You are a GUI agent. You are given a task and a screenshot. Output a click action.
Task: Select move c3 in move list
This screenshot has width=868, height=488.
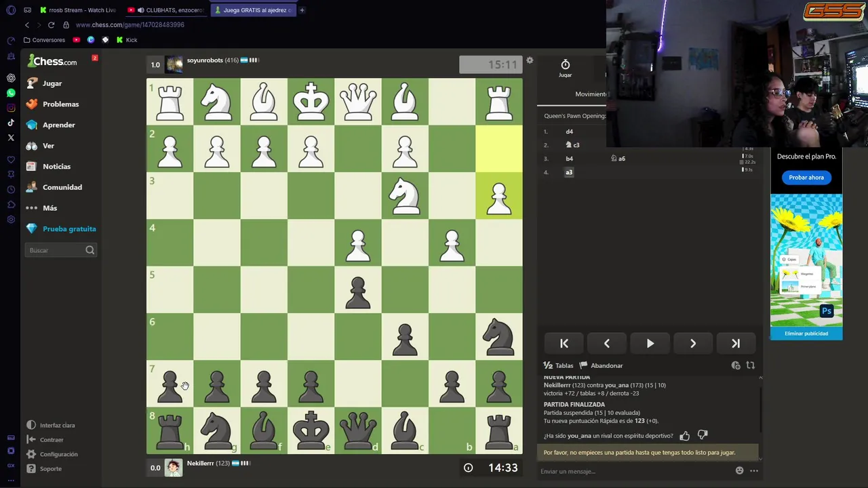point(573,145)
